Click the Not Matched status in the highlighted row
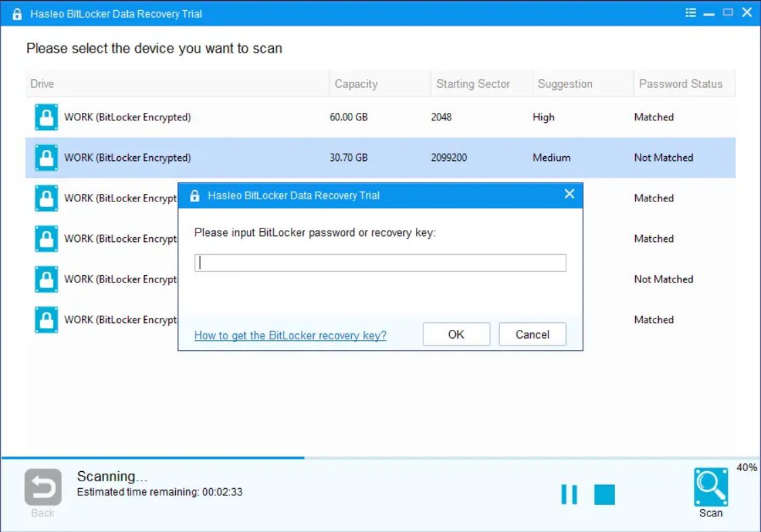761x532 pixels. tap(664, 158)
